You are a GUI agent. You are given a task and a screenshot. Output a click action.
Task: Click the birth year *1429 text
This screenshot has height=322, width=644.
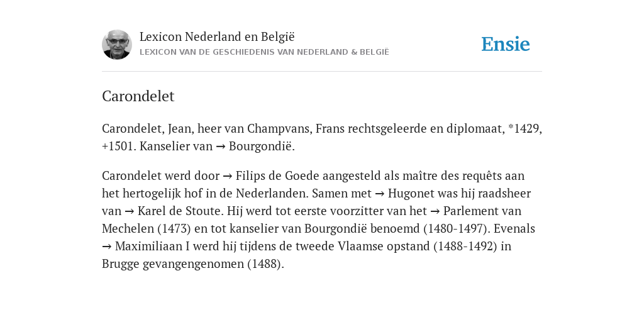click(524, 128)
